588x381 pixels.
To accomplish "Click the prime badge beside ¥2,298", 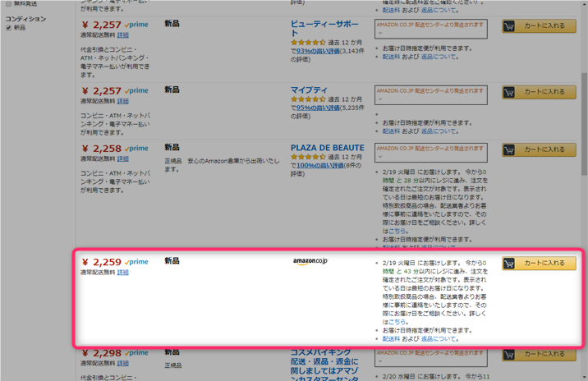I will tap(136, 353).
